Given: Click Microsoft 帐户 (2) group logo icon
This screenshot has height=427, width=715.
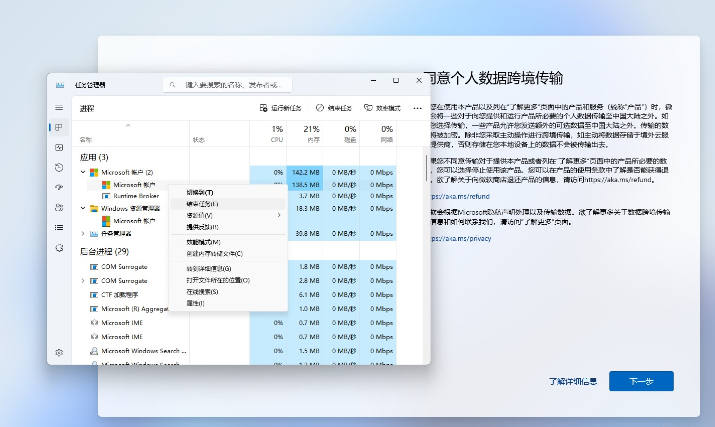Looking at the screenshot, I should click(x=94, y=172).
